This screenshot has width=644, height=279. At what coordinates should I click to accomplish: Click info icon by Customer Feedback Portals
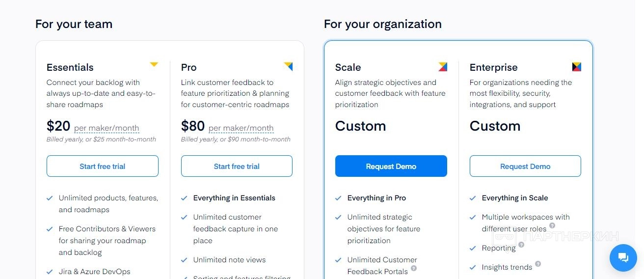(414, 268)
